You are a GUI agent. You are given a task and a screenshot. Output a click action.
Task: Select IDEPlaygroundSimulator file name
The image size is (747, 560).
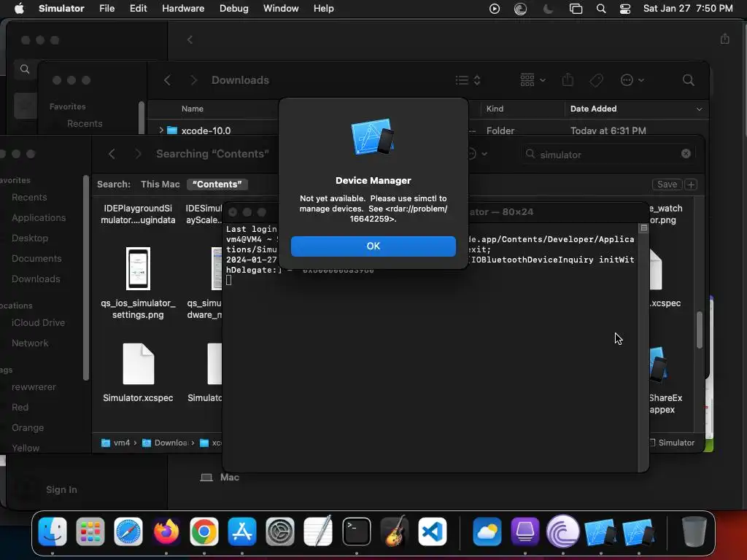point(138,214)
